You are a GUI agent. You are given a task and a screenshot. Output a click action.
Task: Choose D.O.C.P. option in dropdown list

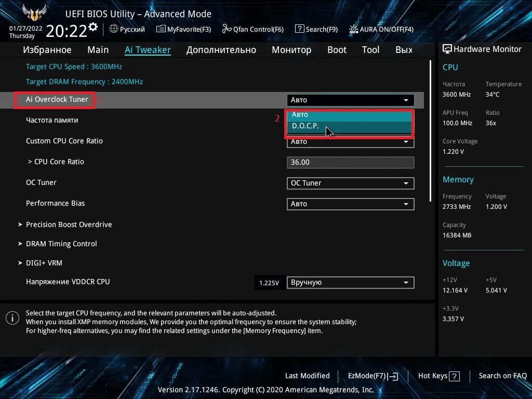click(349, 127)
